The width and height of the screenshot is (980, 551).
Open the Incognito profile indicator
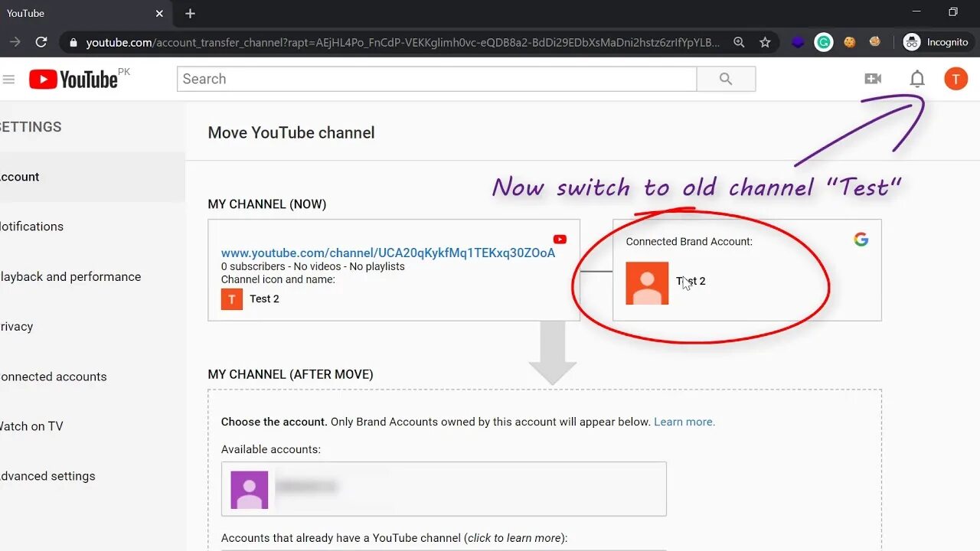(x=936, y=42)
